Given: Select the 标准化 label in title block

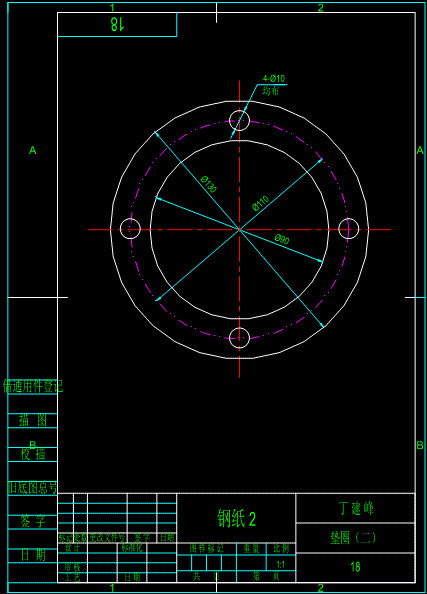Looking at the screenshot, I should pos(132,548).
